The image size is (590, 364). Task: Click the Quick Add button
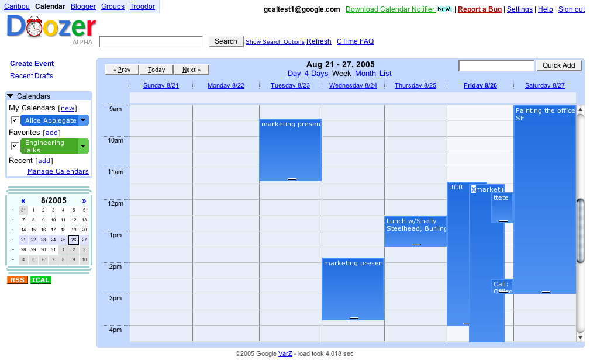[559, 65]
